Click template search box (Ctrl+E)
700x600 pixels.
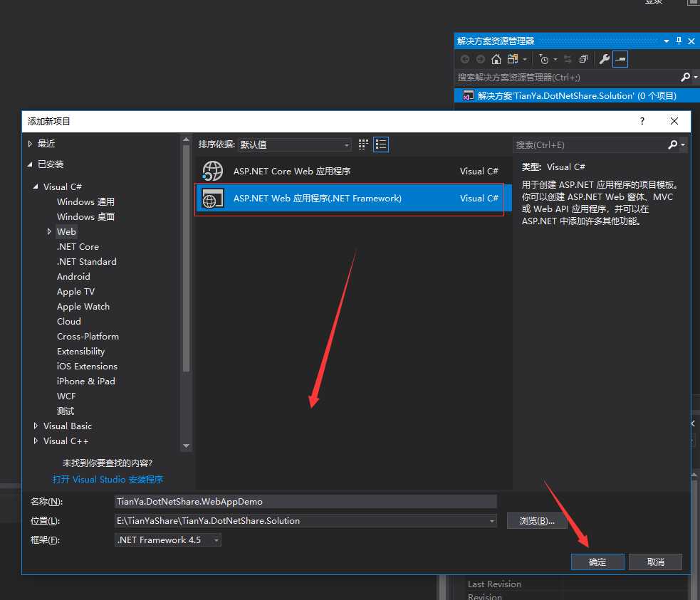(x=590, y=145)
